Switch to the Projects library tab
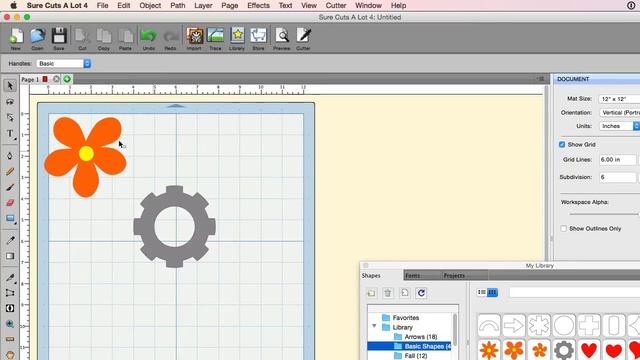 (x=454, y=276)
